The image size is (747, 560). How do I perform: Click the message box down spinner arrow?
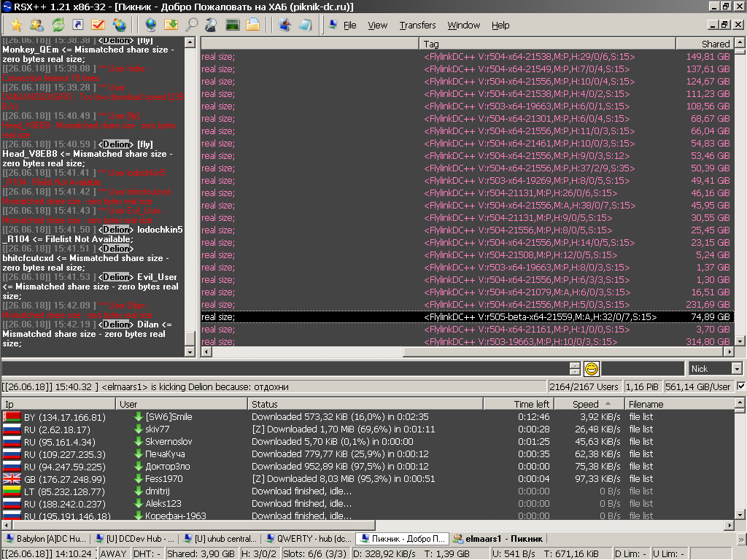[575, 372]
